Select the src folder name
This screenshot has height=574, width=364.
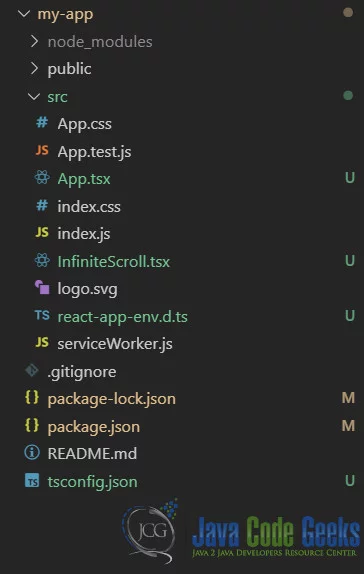tap(57, 97)
